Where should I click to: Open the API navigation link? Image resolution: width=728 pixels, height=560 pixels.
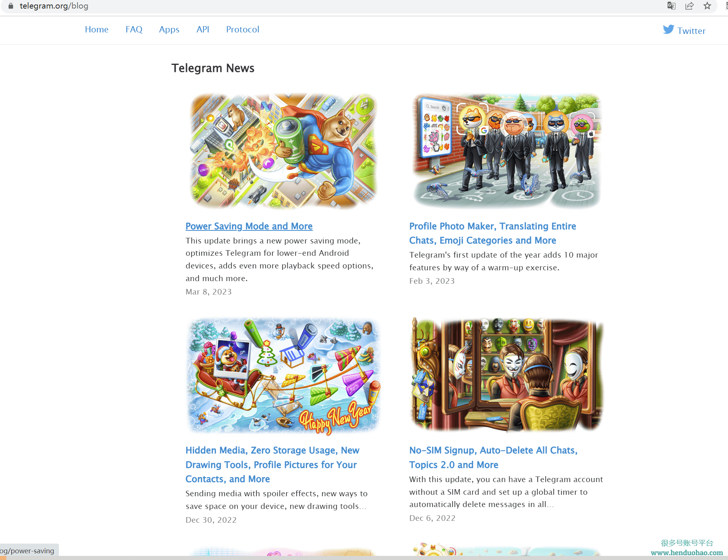click(203, 29)
